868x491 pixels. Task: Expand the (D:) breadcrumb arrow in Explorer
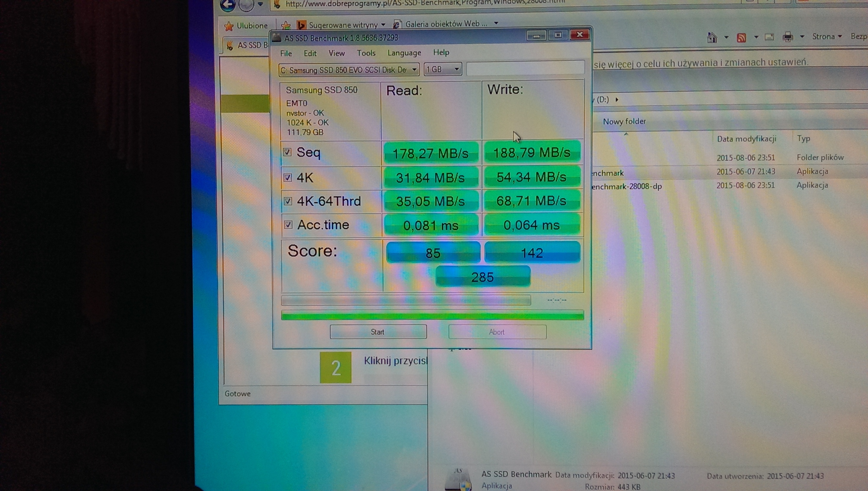(617, 99)
